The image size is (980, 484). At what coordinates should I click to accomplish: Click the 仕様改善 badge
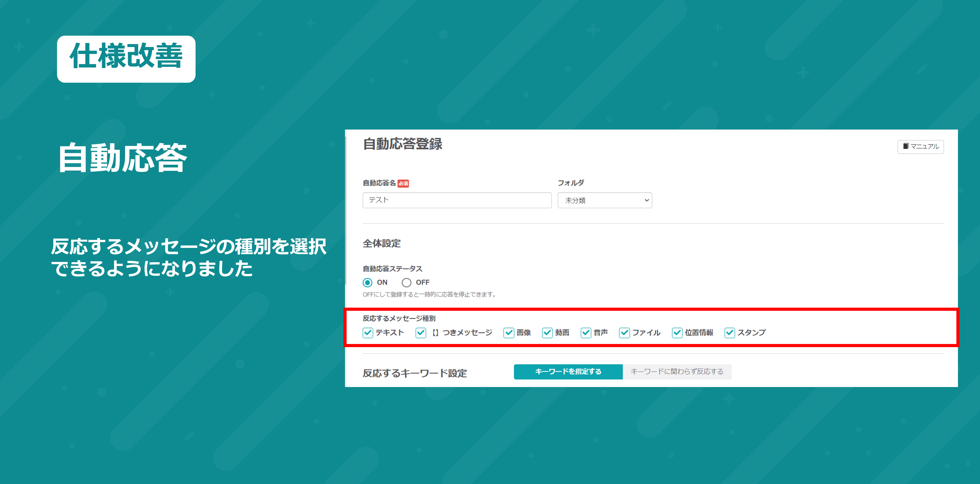126,59
